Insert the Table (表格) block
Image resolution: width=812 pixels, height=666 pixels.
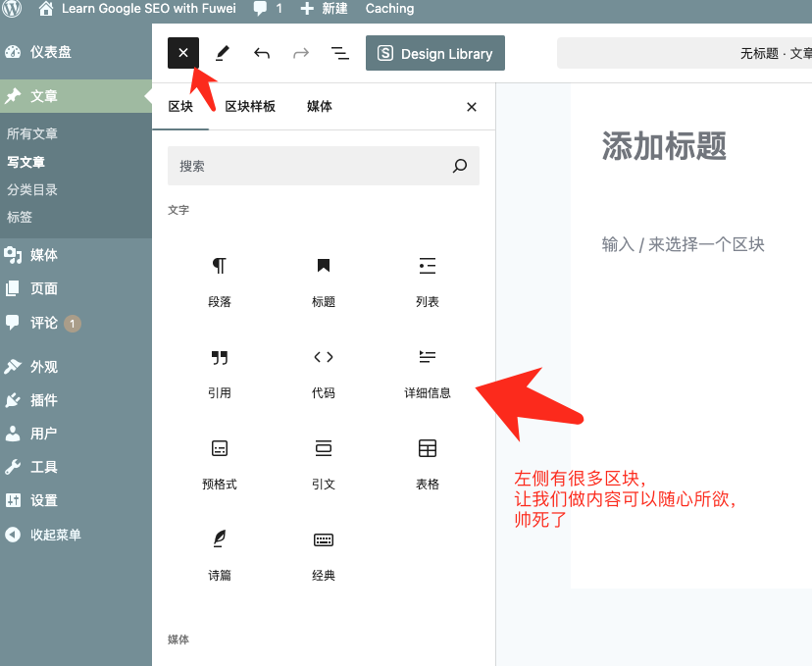(427, 463)
